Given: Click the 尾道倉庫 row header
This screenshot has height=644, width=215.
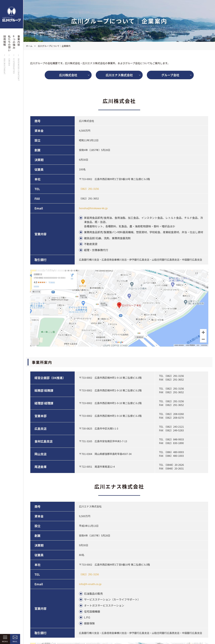Looking at the screenshot, I should coord(53,467).
